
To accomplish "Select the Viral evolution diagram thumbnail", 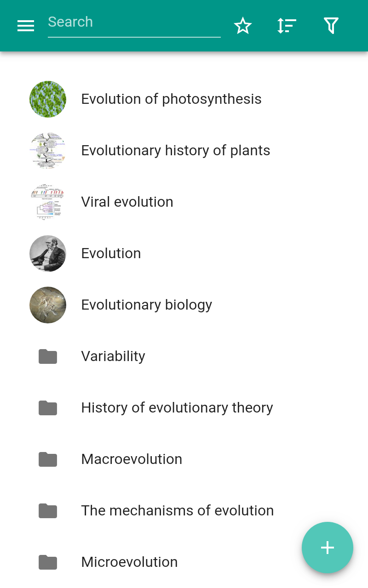I will 48,202.
